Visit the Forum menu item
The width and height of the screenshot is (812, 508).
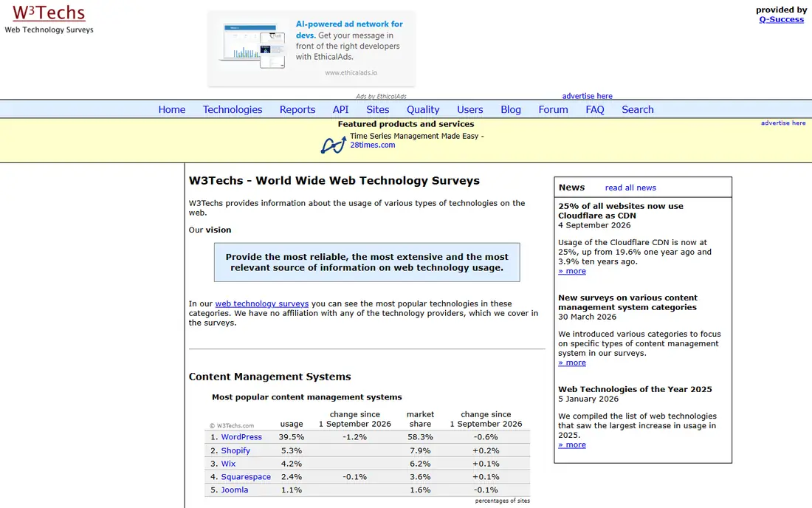(553, 110)
